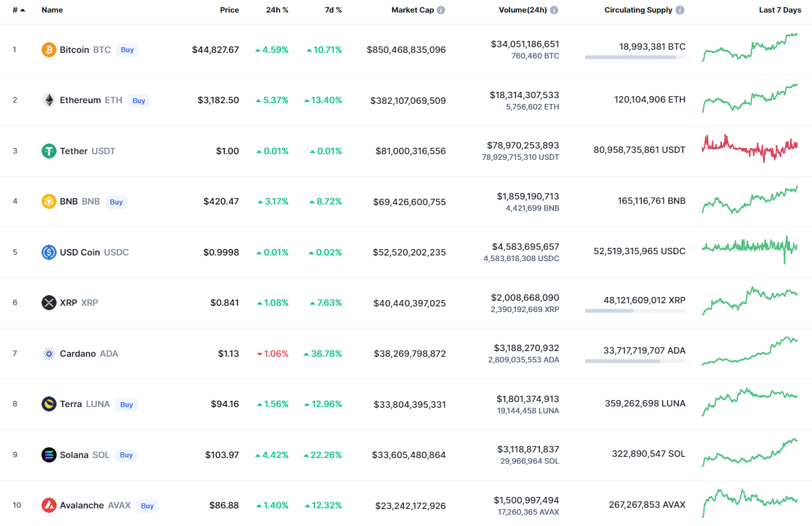Viewport: 812px width, 526px height.
Task: Open Solana 7-day sparkline chart
Action: point(750,452)
